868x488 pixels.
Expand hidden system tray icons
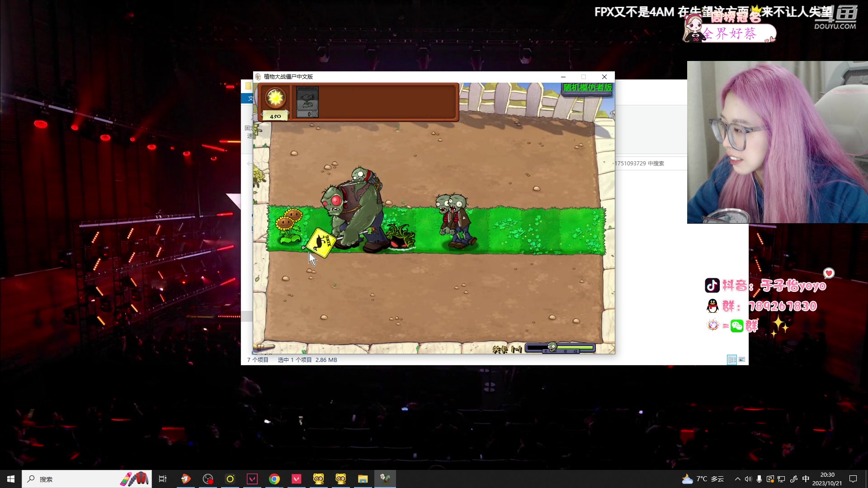pos(738,479)
